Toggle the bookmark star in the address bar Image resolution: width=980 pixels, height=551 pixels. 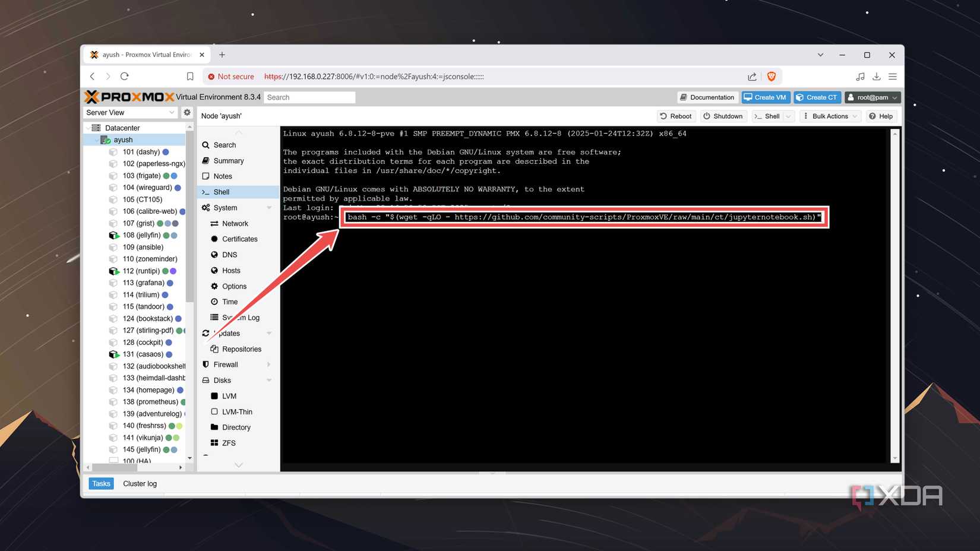pyautogui.click(x=190, y=76)
